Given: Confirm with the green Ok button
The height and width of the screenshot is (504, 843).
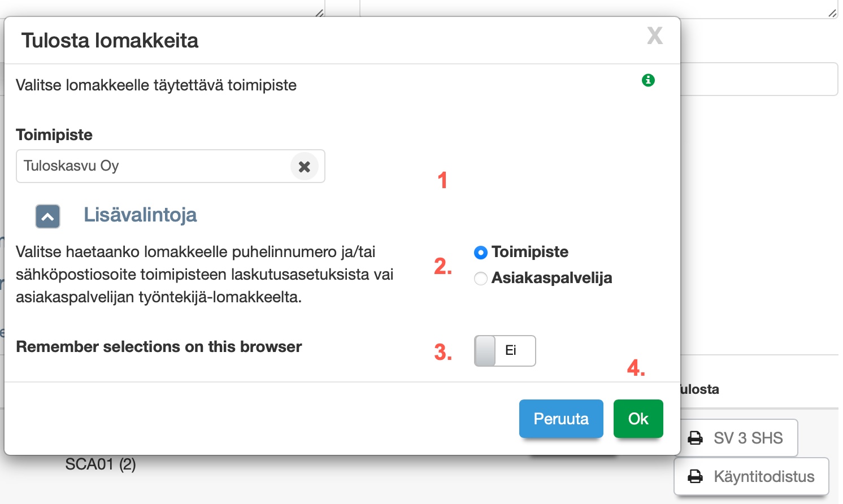Looking at the screenshot, I should (x=638, y=419).
